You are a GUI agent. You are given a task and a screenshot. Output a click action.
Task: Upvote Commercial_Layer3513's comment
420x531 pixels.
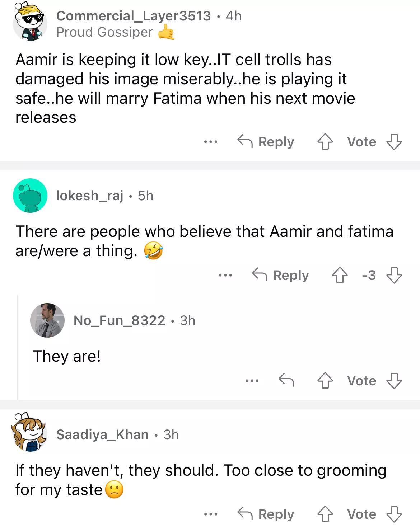[325, 142]
